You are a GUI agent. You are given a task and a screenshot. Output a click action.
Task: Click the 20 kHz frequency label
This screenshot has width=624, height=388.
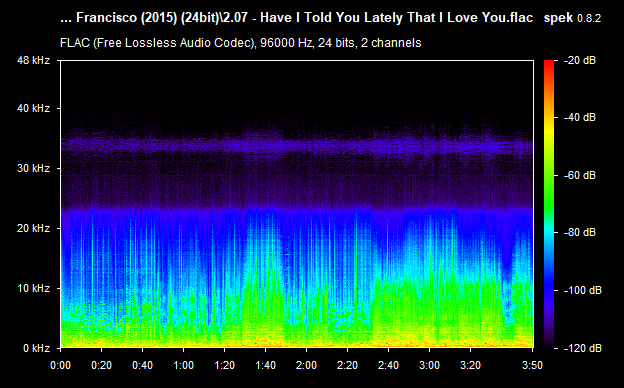pos(33,228)
